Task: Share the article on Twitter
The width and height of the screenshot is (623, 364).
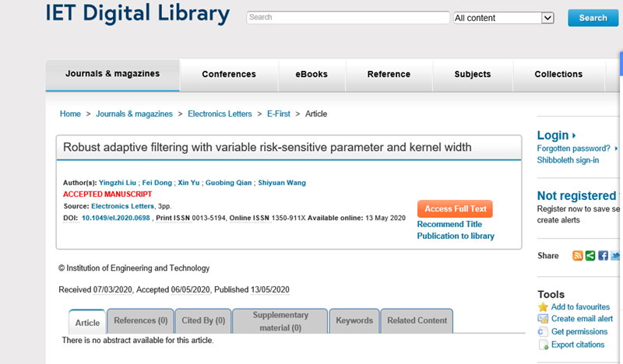Action: tap(615, 256)
